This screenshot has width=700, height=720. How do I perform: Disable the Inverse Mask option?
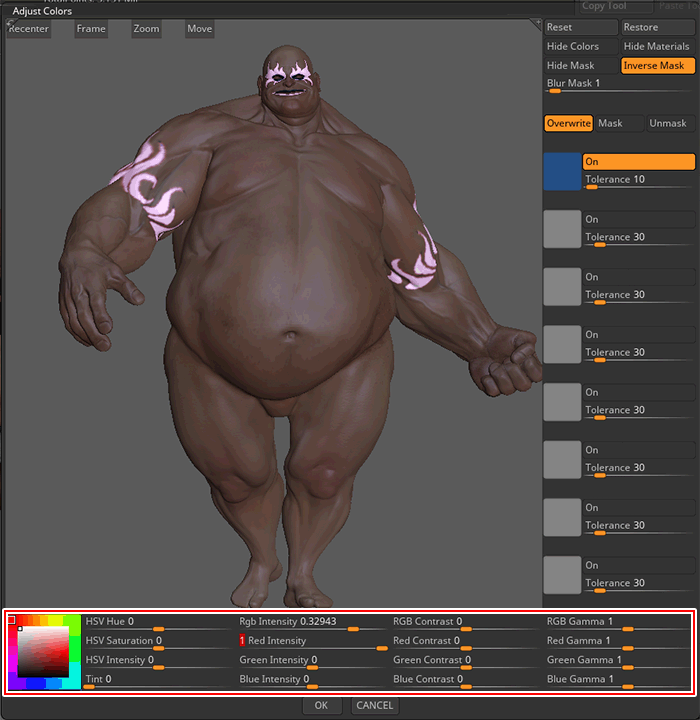(657, 66)
